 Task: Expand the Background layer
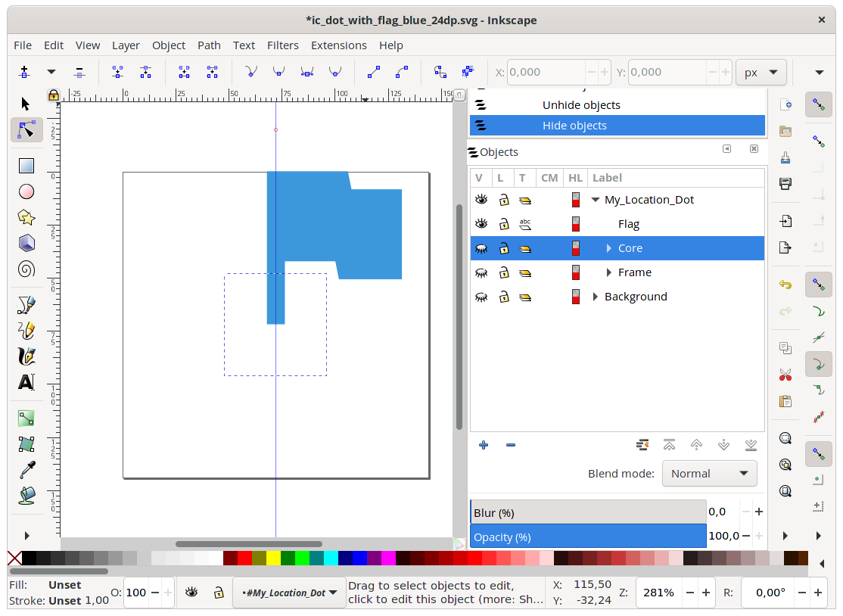(595, 297)
